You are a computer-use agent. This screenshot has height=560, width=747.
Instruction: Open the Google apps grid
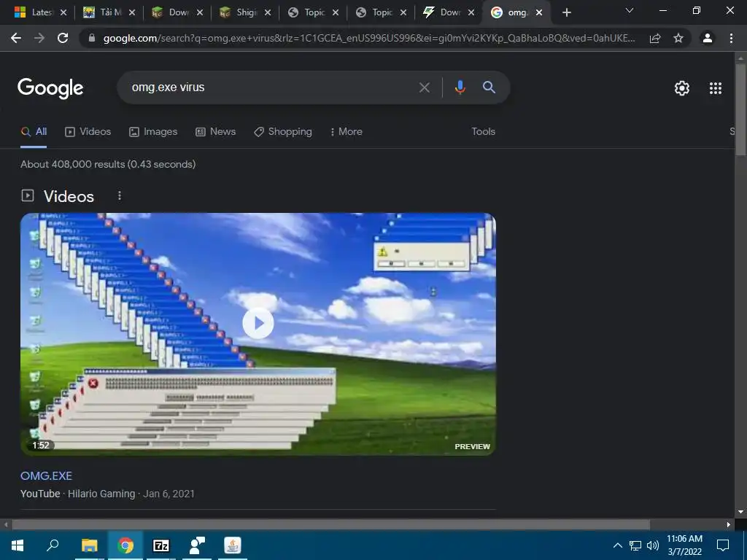click(x=716, y=88)
